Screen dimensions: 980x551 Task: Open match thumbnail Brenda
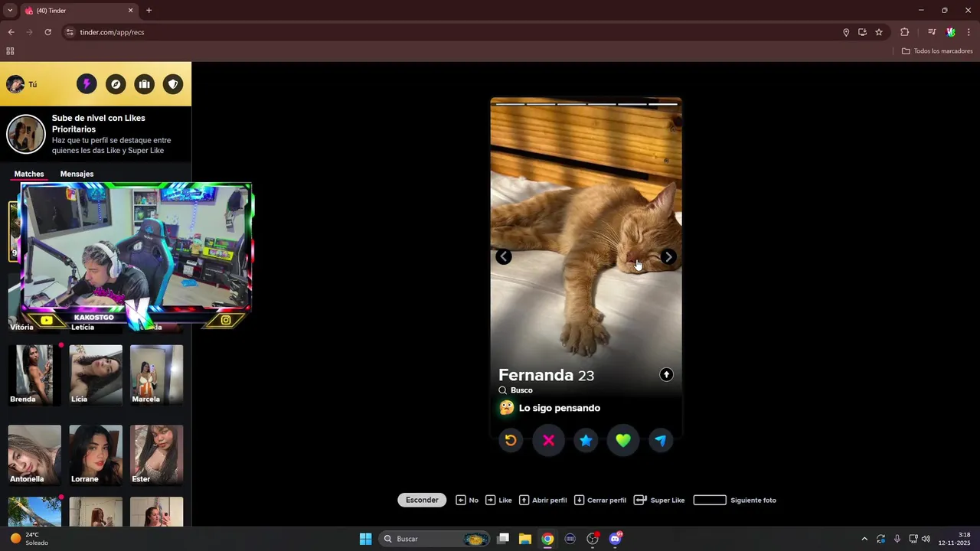pos(34,374)
